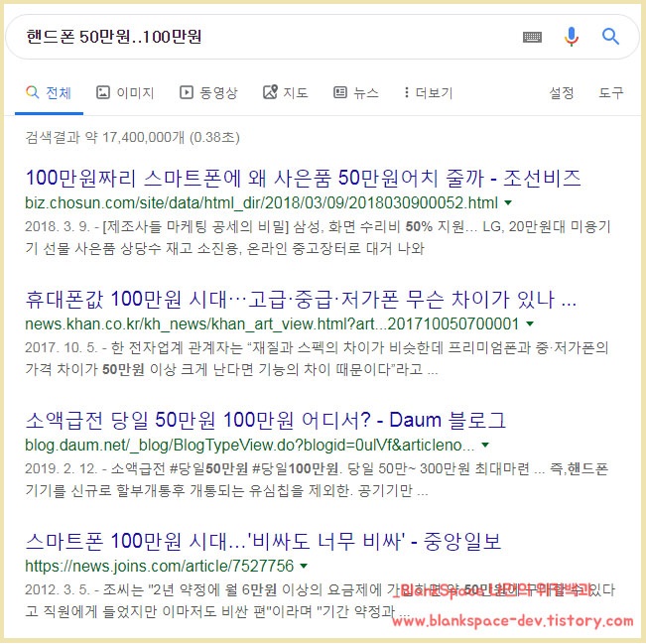
Task: Click the newspaper icon beside 뉴스
Action: click(x=340, y=92)
